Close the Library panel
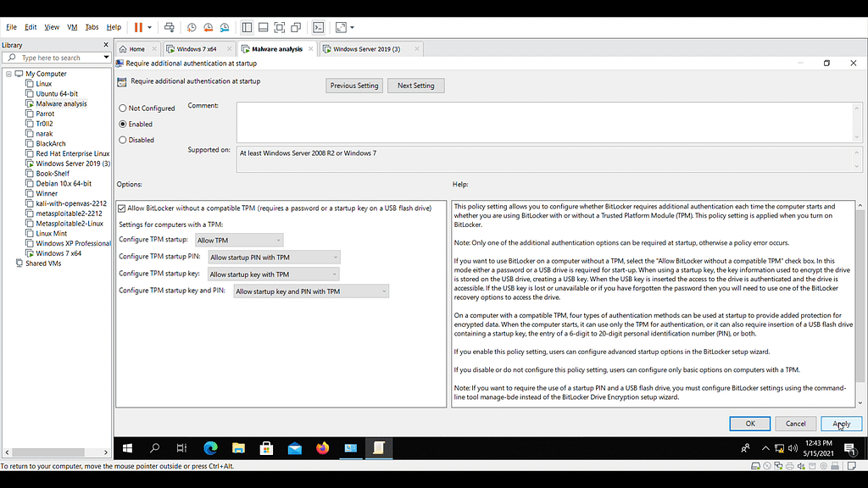The width and height of the screenshot is (868, 488). 106,45
